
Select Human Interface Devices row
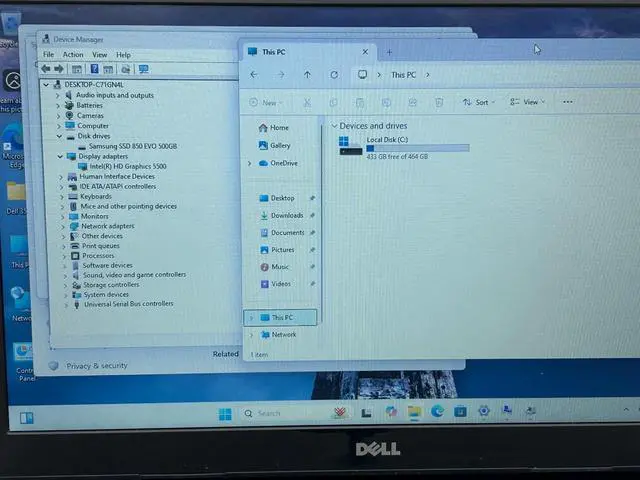pos(117,176)
